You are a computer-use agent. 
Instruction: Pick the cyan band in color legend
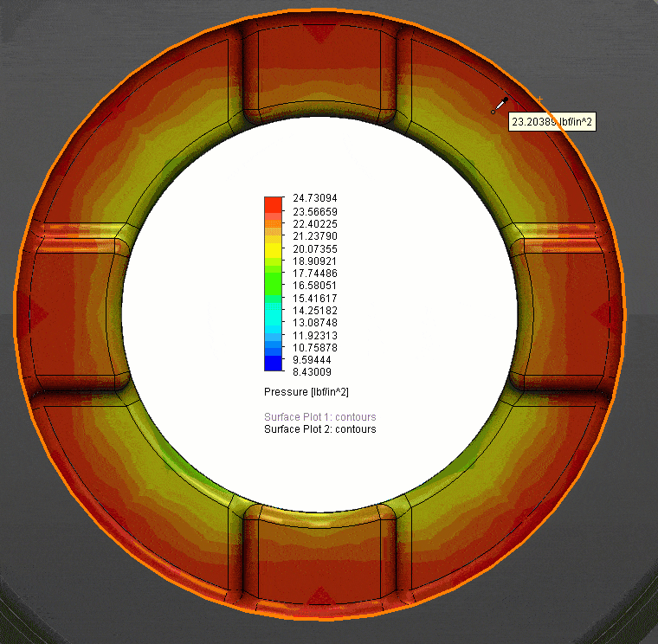tap(274, 315)
